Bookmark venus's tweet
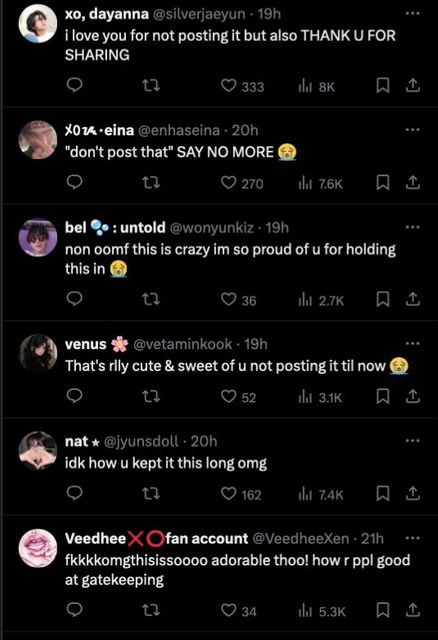The height and width of the screenshot is (640, 438). click(x=382, y=396)
